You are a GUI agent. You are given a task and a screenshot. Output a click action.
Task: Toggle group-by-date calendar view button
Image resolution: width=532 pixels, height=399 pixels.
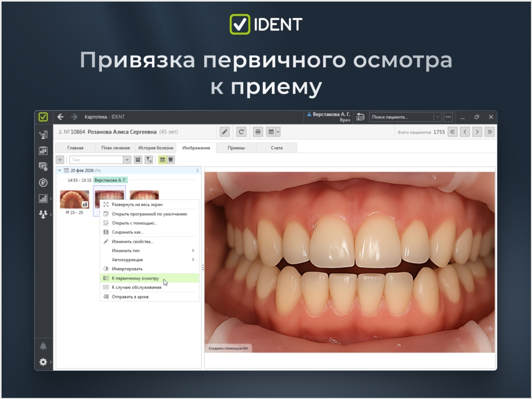[163, 160]
